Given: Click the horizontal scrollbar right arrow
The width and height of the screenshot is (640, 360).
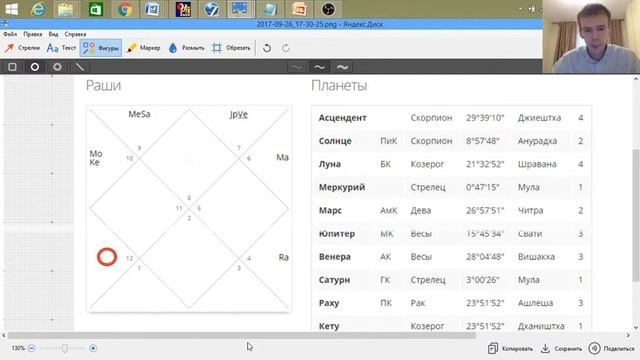Looking at the screenshot, I should coord(628,335).
